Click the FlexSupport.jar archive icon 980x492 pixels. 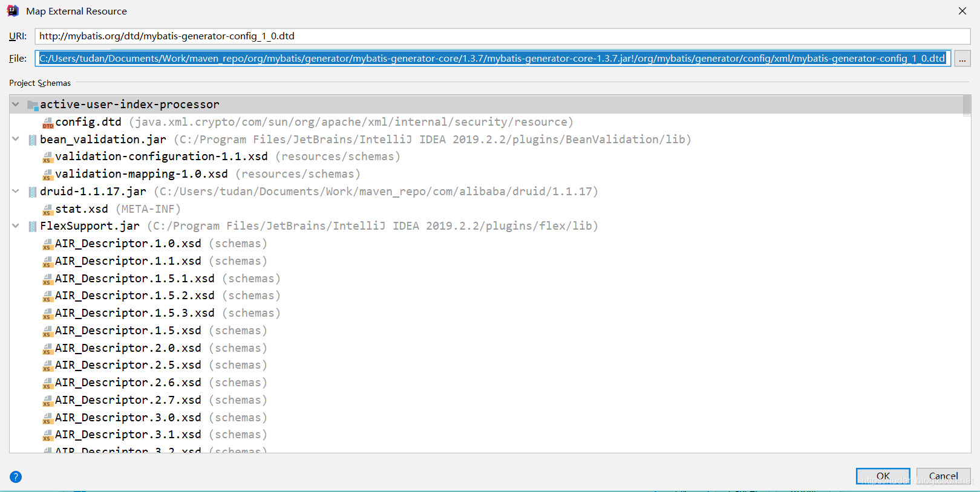[33, 227]
